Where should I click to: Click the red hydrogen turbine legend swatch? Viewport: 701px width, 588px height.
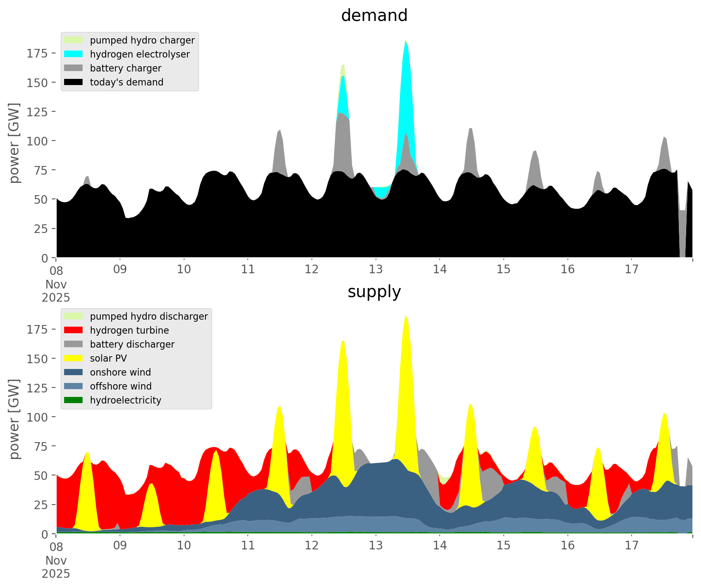pos(74,330)
